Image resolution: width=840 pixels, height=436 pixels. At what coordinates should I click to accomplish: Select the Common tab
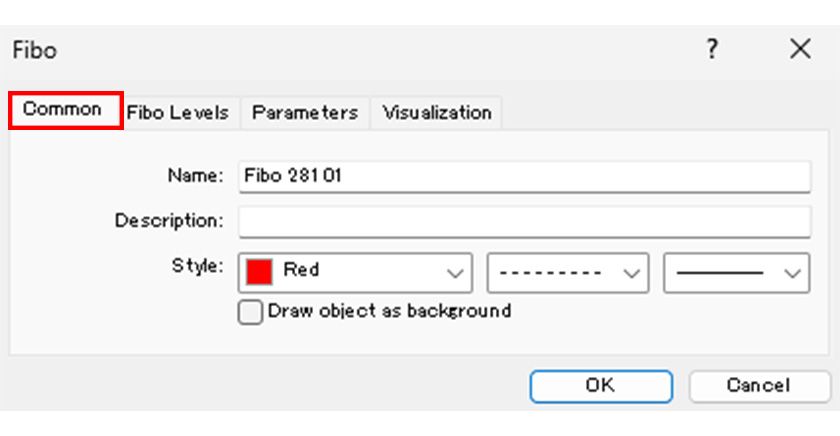click(63, 110)
